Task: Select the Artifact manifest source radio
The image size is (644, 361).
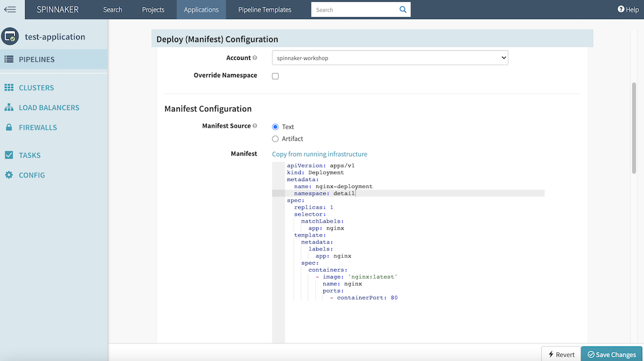Action: pyautogui.click(x=275, y=139)
